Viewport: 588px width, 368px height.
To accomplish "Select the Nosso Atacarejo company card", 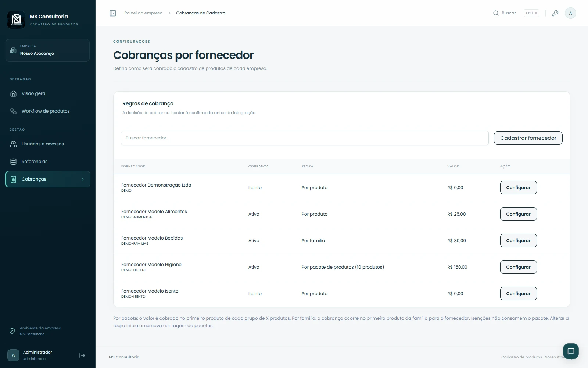I will pyautogui.click(x=47, y=50).
